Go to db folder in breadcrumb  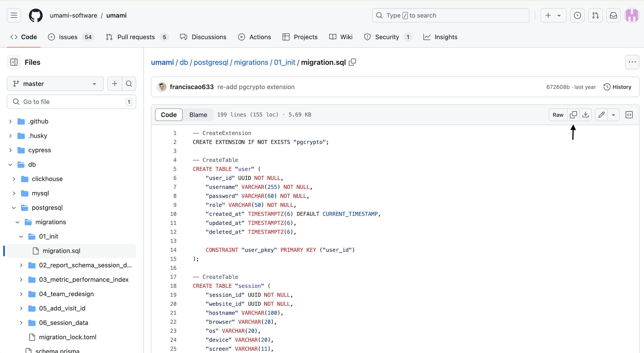click(x=184, y=62)
